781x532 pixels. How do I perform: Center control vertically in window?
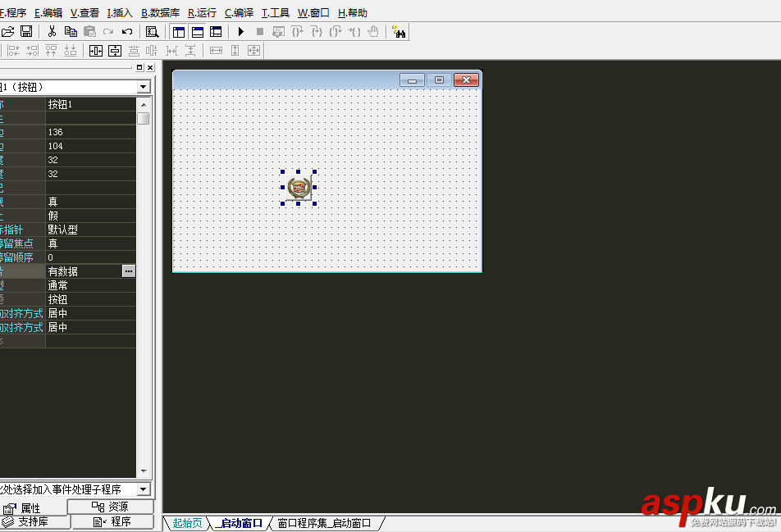[115, 50]
